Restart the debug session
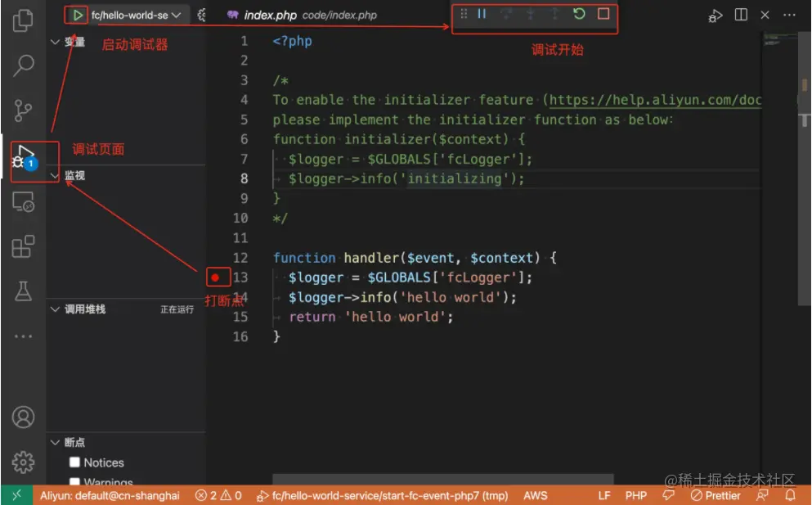This screenshot has width=812, height=505. 579,14
